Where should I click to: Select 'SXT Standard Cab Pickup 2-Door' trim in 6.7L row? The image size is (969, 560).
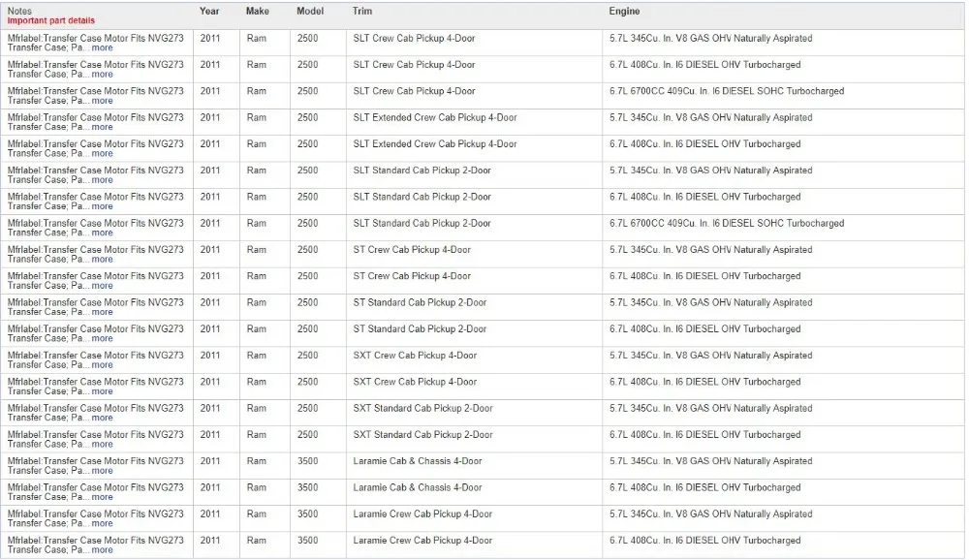coord(422,435)
